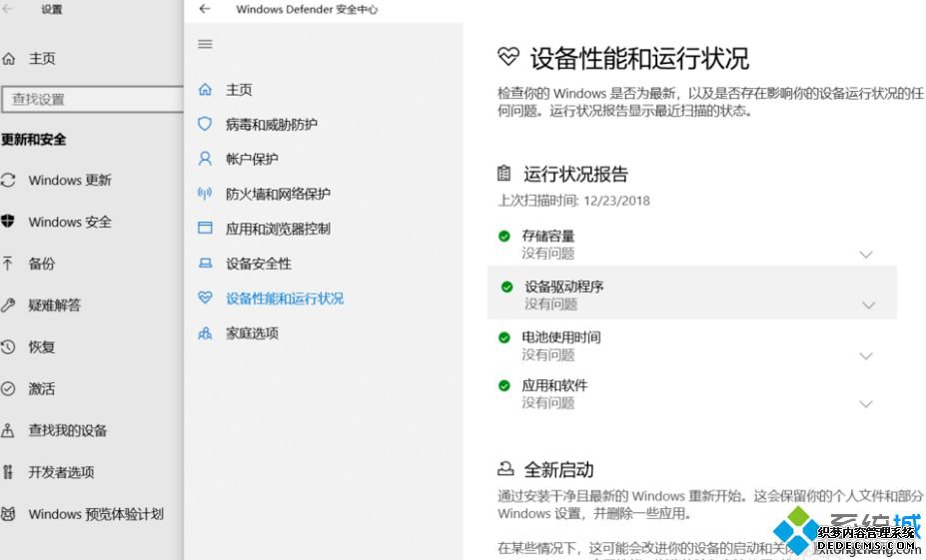The image size is (926, 560).
Task: Click the Activation checkmark circle icon
Action: pyautogui.click(x=8, y=388)
